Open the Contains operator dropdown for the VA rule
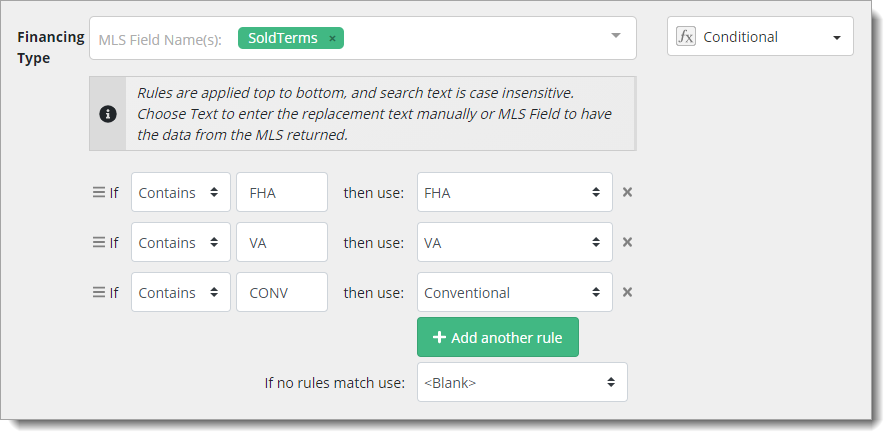The width and height of the screenshot is (892, 440). coord(180,242)
